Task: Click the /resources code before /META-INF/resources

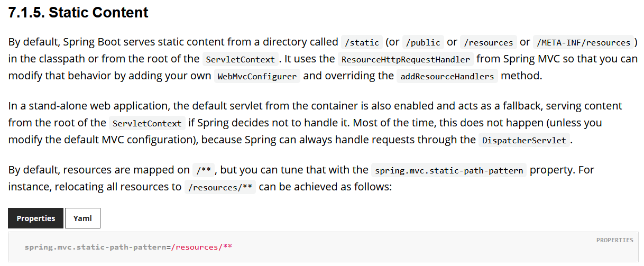Action: tap(489, 42)
